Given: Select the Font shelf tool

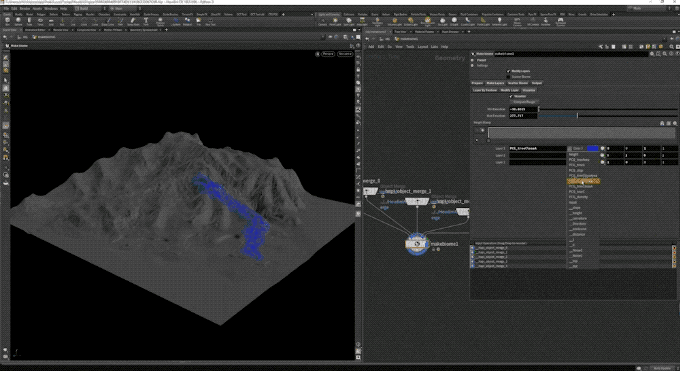Looking at the screenshot, I should pos(146,21).
